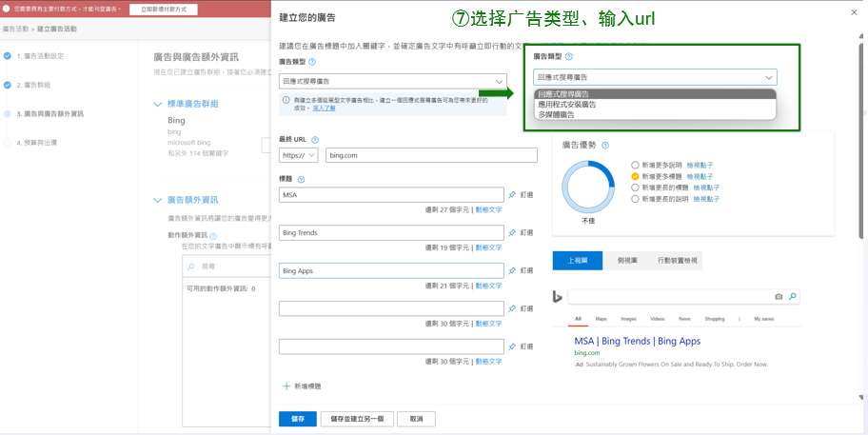Click 檢視點子 next to 新增更多標題
868x435 pixels.
pos(700,176)
